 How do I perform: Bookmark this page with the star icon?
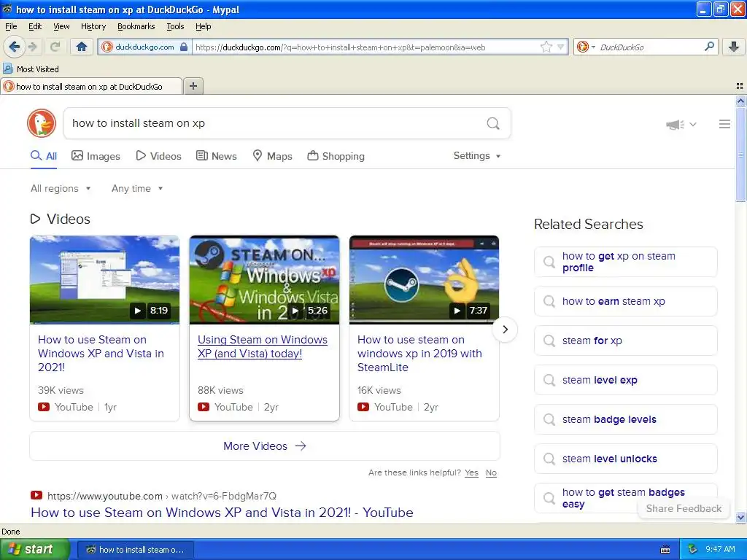click(546, 47)
